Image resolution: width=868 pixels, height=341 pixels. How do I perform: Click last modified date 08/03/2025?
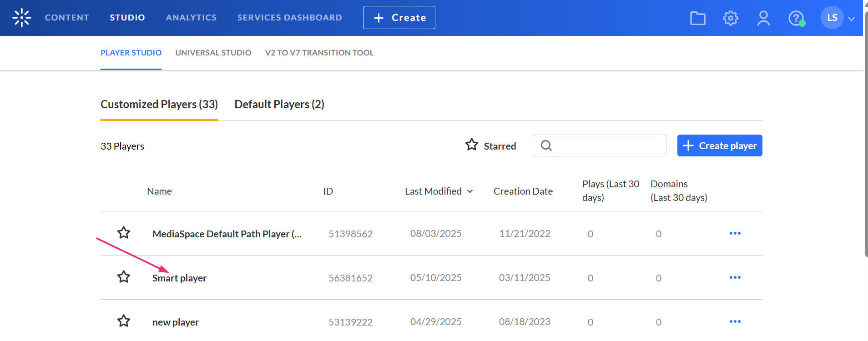pyautogui.click(x=436, y=234)
